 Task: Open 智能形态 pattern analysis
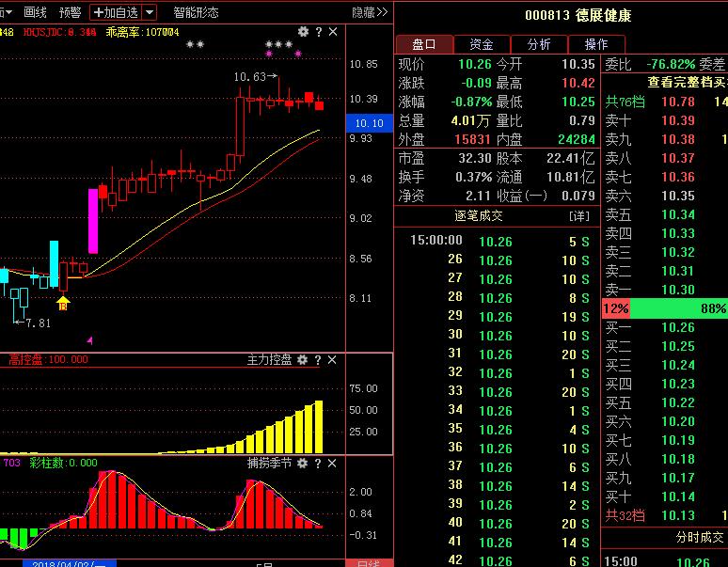pos(196,12)
